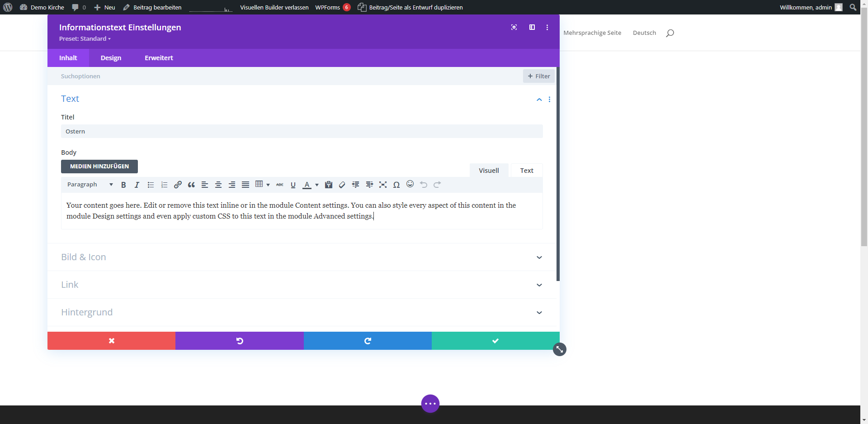This screenshot has width=868, height=424.
Task: Open the Erweitert tab
Action: [159, 58]
